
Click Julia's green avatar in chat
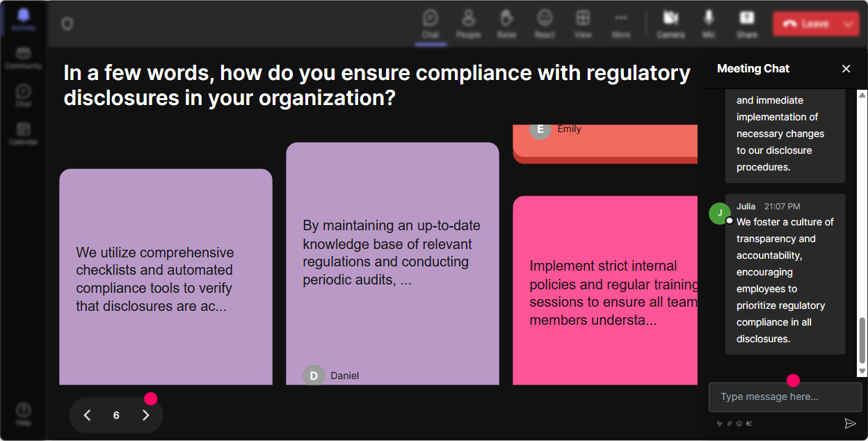coord(720,213)
